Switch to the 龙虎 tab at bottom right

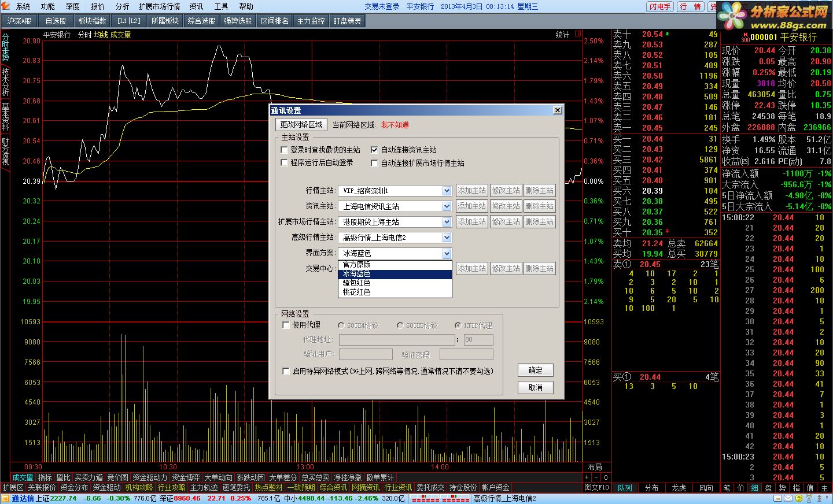pos(679,488)
